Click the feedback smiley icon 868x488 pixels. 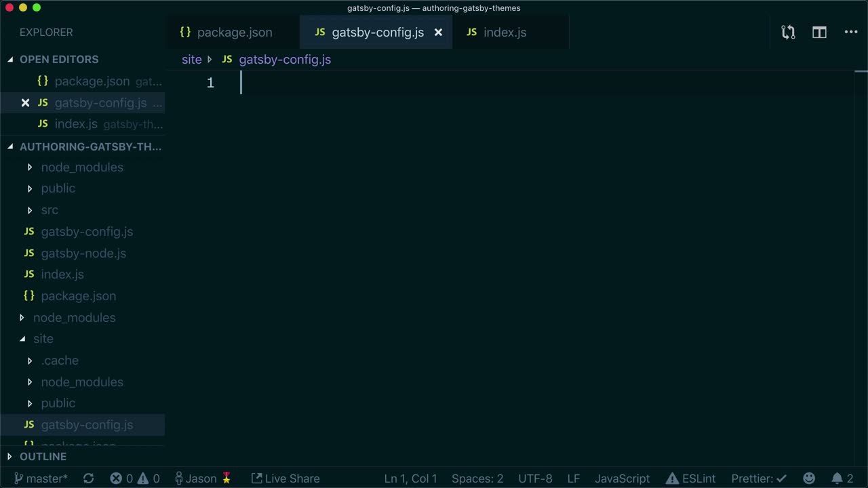coord(809,479)
